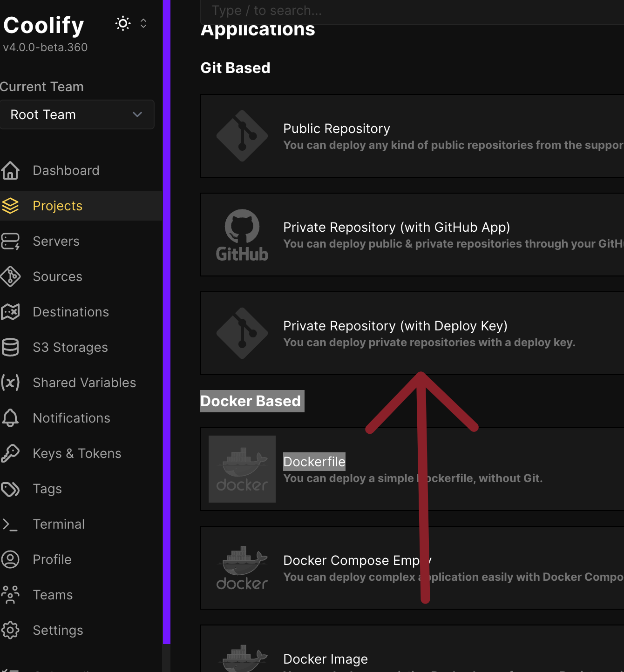Click the Keys & Tokens key icon
The height and width of the screenshot is (672, 624).
(x=10, y=453)
